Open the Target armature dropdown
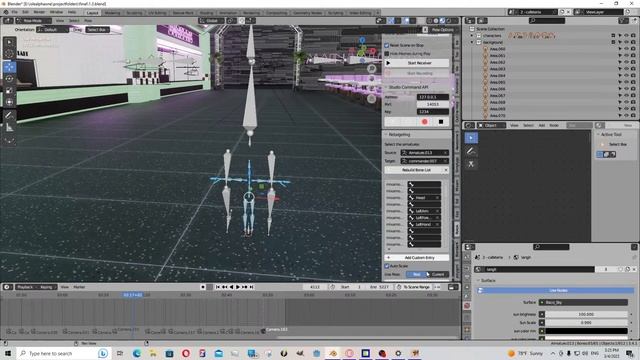The height and width of the screenshot is (360, 640). click(424, 161)
